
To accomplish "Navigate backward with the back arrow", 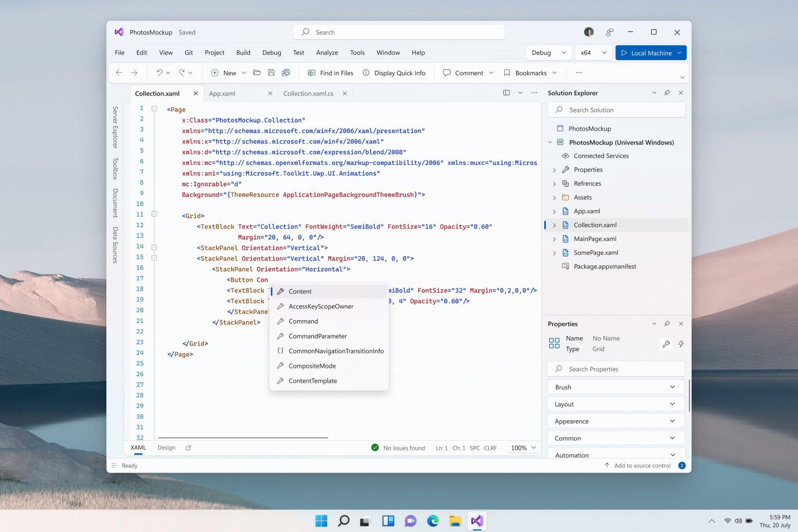I will 119,73.
